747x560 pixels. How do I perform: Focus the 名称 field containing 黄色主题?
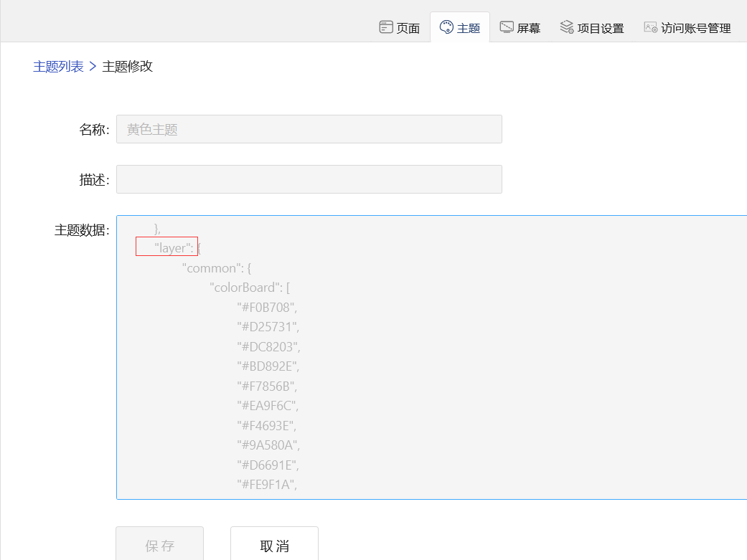coord(309,129)
